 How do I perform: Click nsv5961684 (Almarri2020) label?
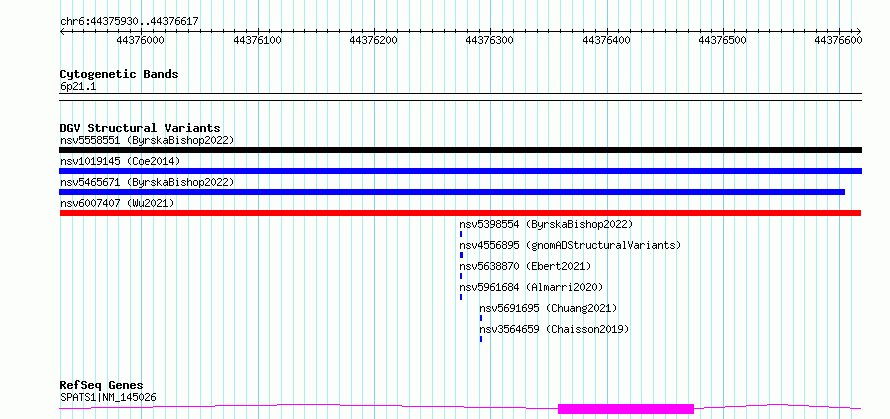531,287
